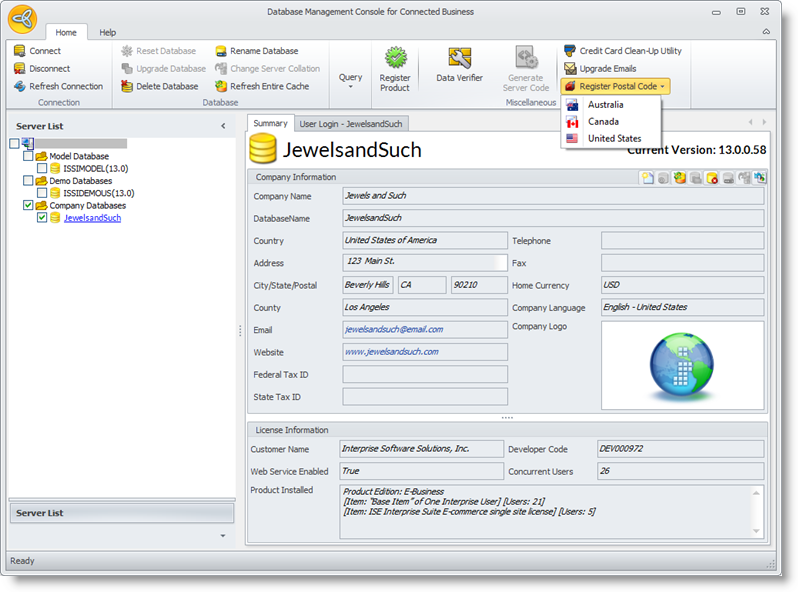
Task: Check the ISSIMODEL(13.0) checkbox
Action: (42, 169)
